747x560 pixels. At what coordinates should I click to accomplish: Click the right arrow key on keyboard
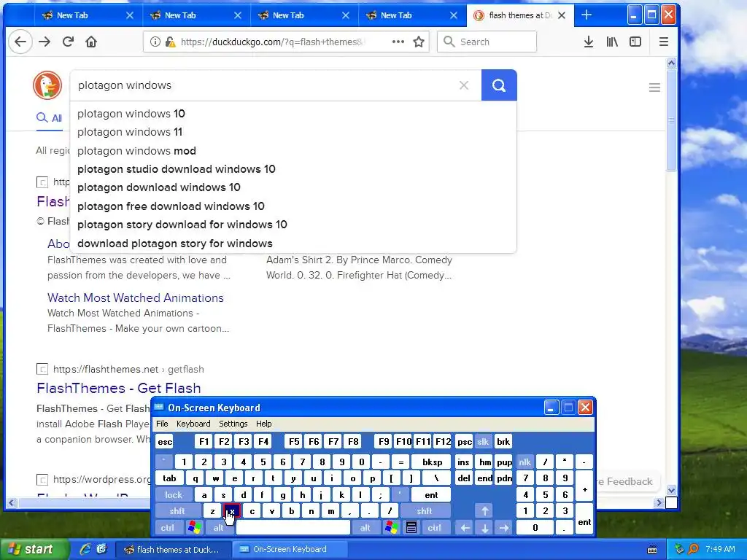(x=504, y=528)
